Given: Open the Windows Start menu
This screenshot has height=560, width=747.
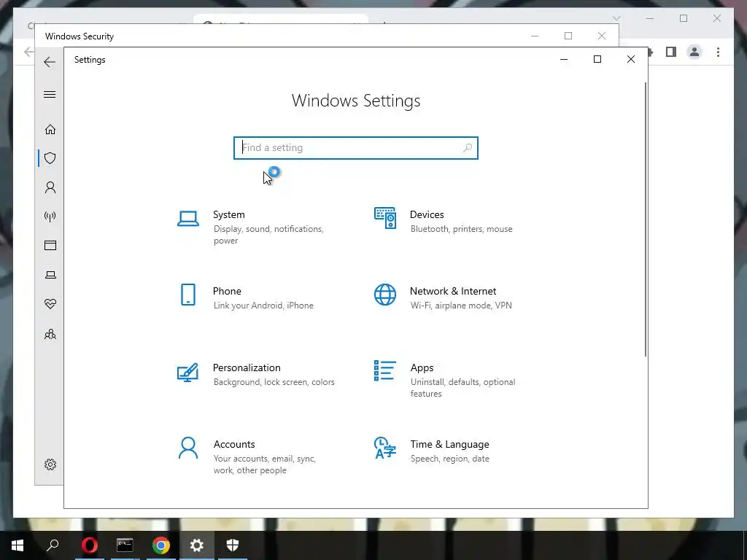Looking at the screenshot, I should 18,545.
